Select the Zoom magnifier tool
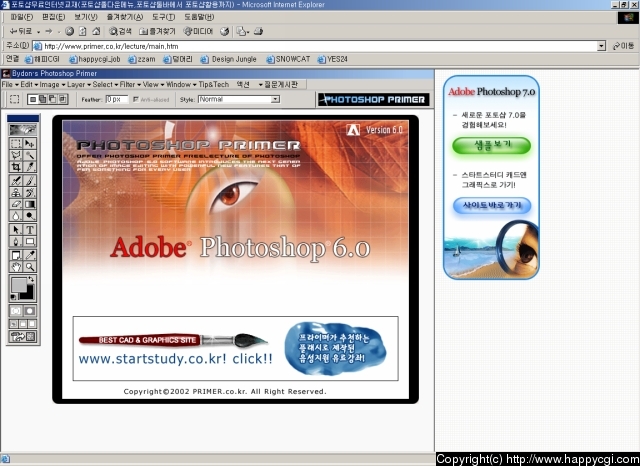 (29, 267)
